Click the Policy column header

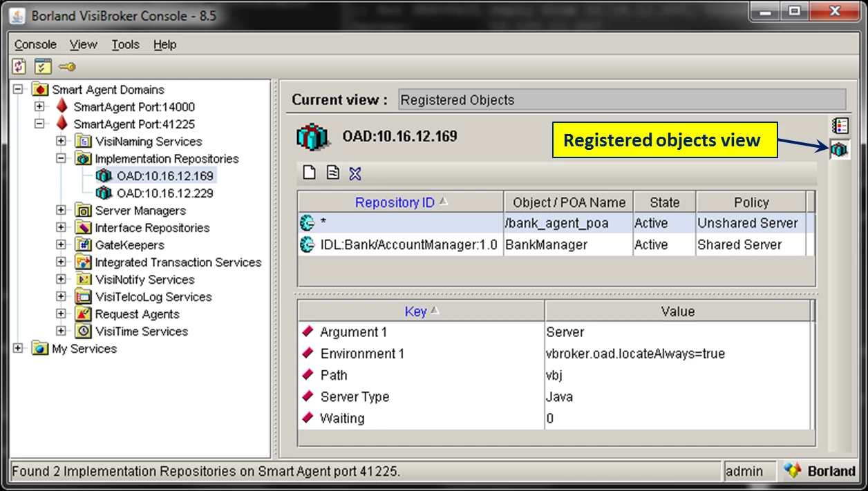click(751, 202)
